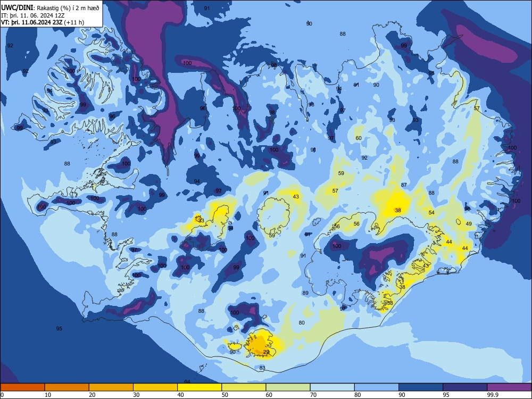
Task: Click the map value '87' on the map
Action: [x=404, y=185]
